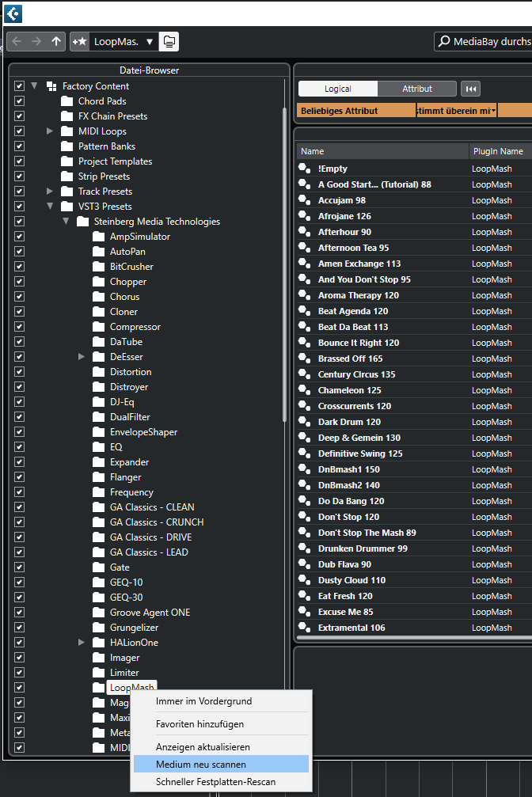The height and width of the screenshot is (797, 532).
Task: Click the Compressor folder icon
Action: [x=99, y=327]
